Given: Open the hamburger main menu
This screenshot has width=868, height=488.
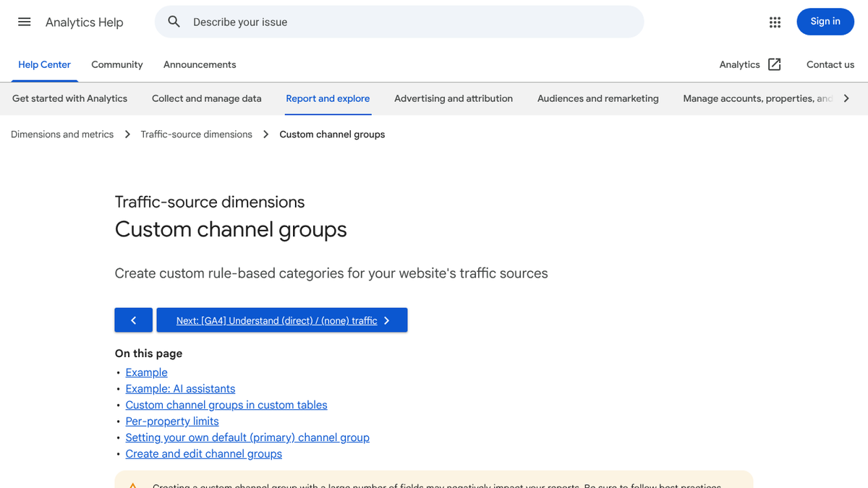Looking at the screenshot, I should (25, 22).
